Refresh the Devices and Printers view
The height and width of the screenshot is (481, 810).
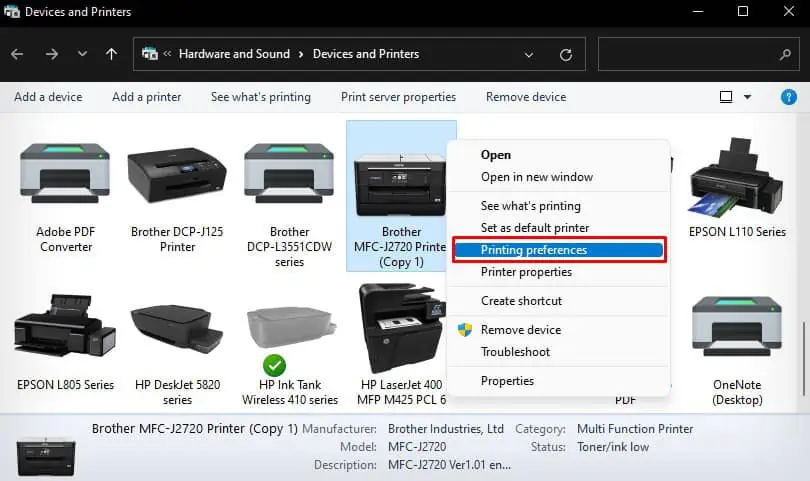[566, 54]
